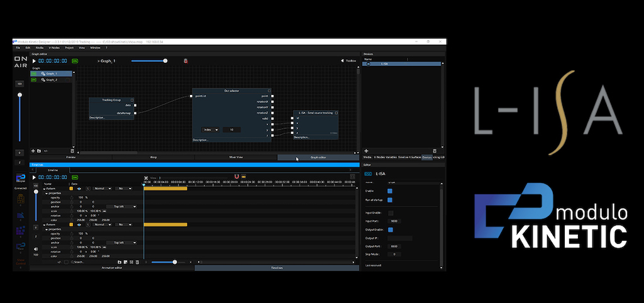Switch to the Devices panel tab
The image size is (644, 303).
click(x=427, y=157)
